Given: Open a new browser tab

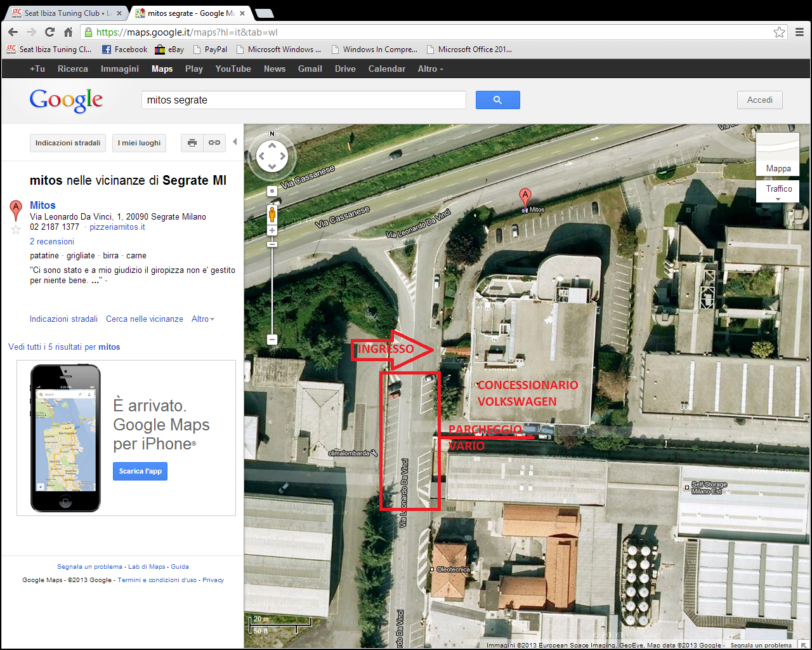Looking at the screenshot, I should [265, 13].
